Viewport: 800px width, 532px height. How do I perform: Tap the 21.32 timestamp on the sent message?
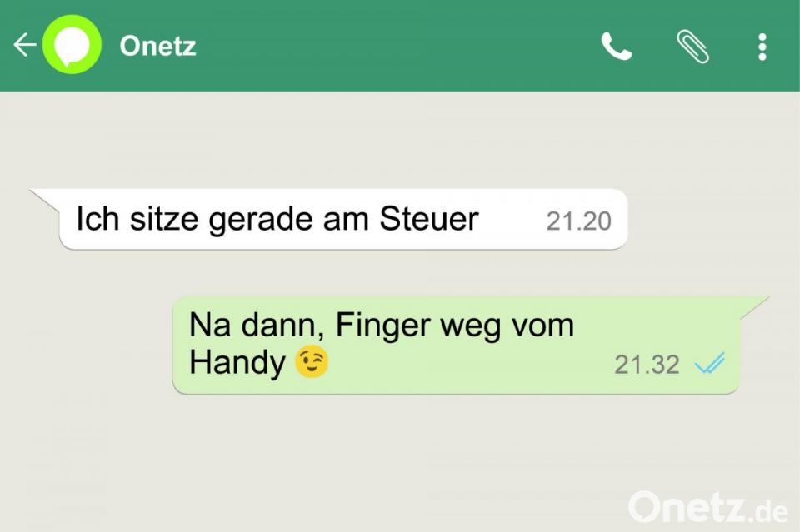tap(647, 365)
